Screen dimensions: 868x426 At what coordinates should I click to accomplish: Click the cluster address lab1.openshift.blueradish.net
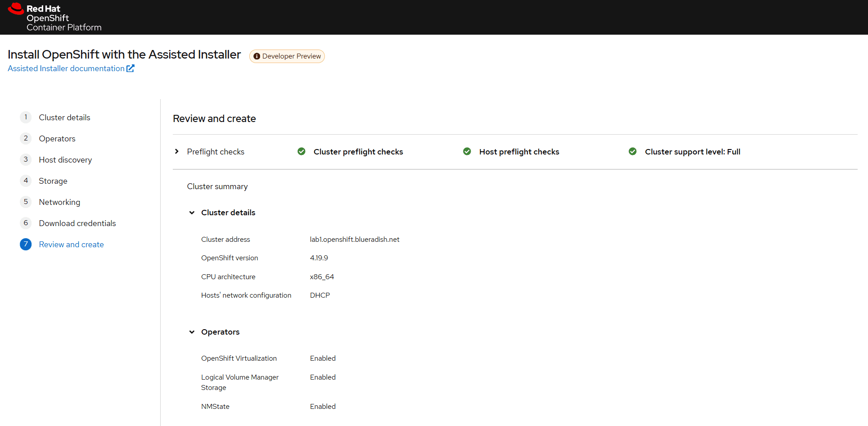[354, 240]
